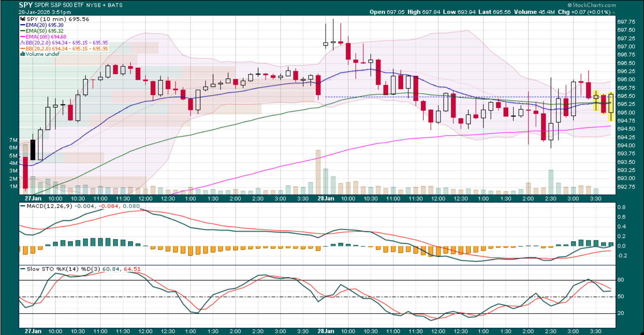Click the 696.00 price axis label

point(626,80)
